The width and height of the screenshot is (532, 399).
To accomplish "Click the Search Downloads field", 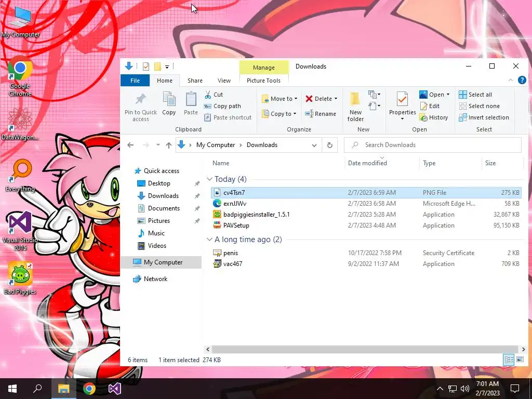I will click(433, 145).
